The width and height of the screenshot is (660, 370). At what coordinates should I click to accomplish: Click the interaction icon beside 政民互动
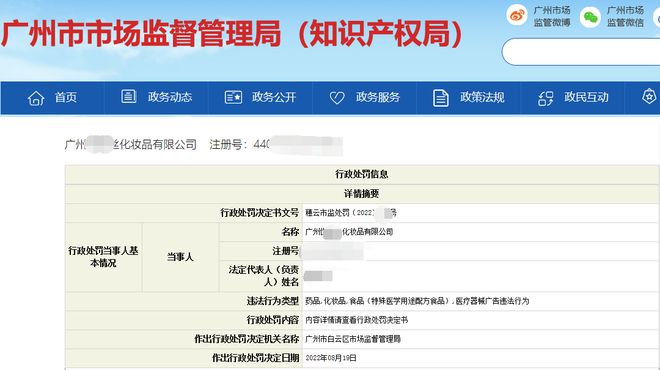pyautogui.click(x=546, y=98)
